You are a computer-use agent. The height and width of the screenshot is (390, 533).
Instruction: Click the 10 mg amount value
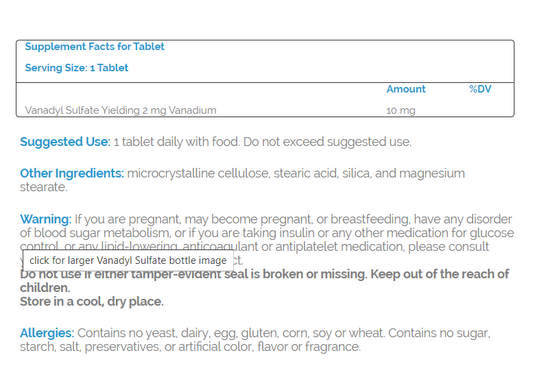point(401,111)
